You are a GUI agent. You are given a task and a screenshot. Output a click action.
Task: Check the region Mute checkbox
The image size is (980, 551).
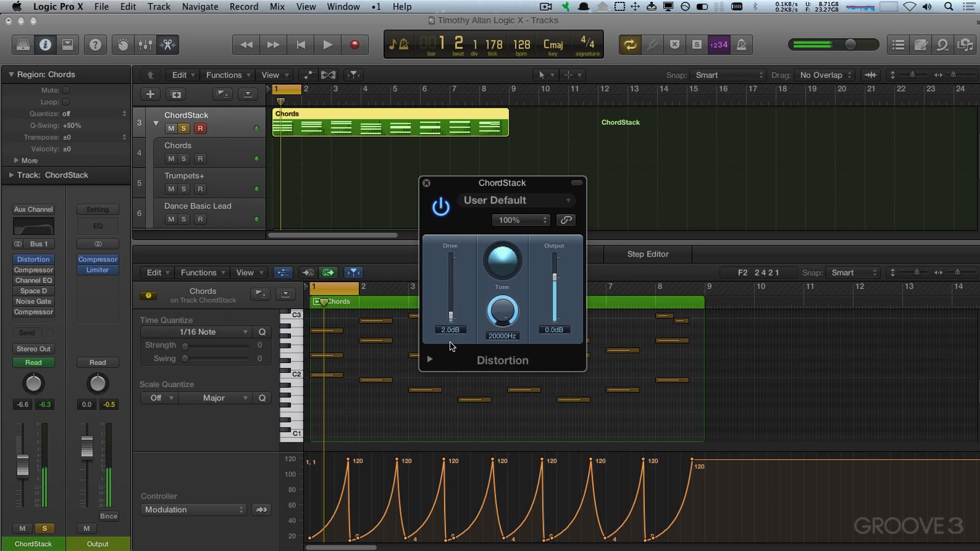point(66,90)
